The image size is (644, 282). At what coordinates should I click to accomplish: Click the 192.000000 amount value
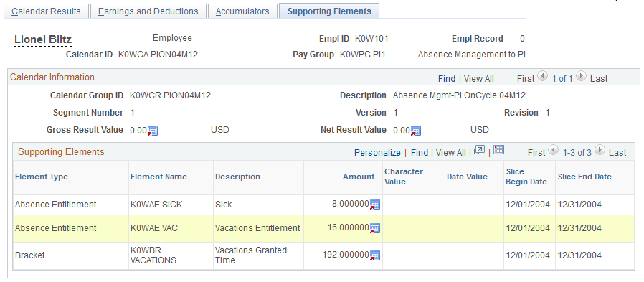point(346,255)
